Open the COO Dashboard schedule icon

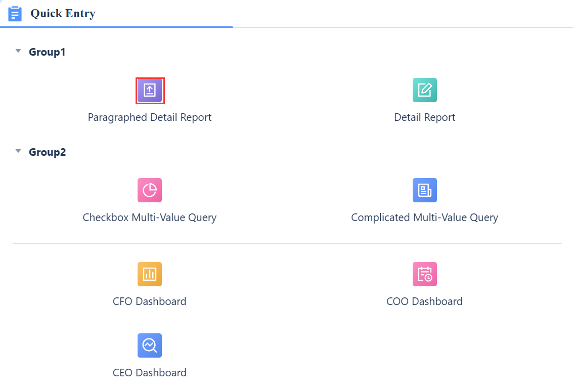pyautogui.click(x=424, y=274)
